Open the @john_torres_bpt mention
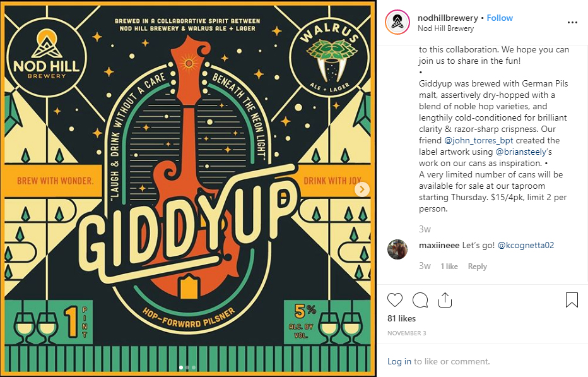 pos(478,140)
